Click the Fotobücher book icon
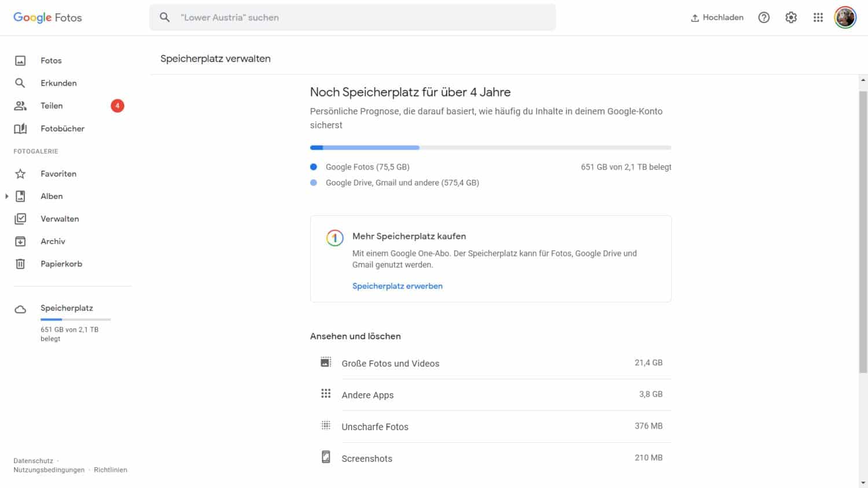Viewport: 868px width, 488px height. pos(20,129)
